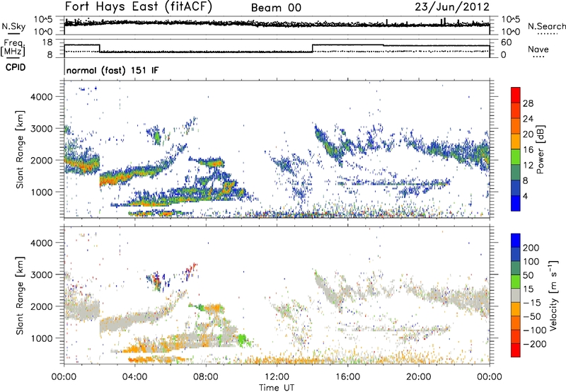566x392 pixels.
Task: Click the 'Beam 00' label
Action: 276,8
